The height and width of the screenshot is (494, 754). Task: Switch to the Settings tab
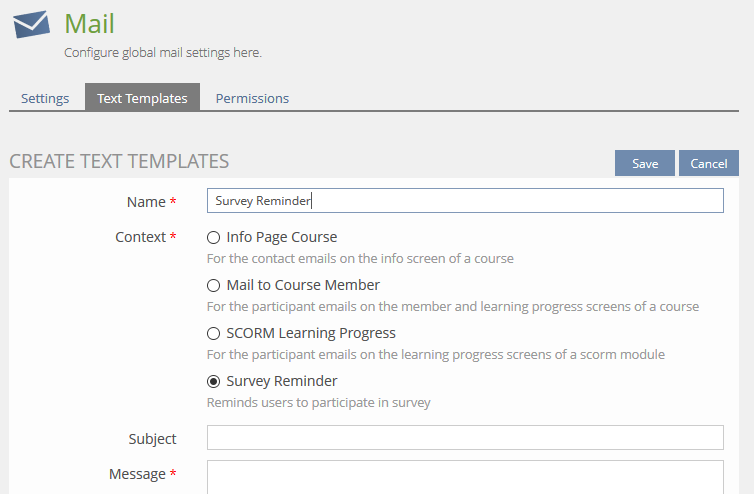(45, 98)
